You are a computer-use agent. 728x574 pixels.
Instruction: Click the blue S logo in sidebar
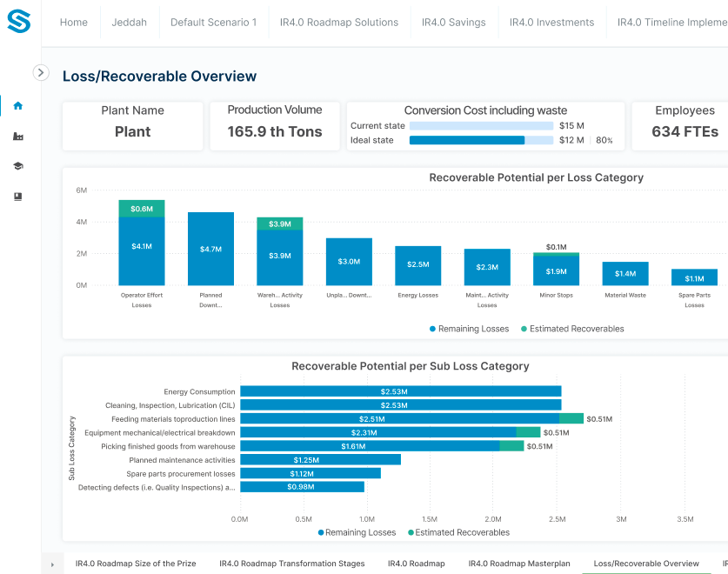(18, 22)
